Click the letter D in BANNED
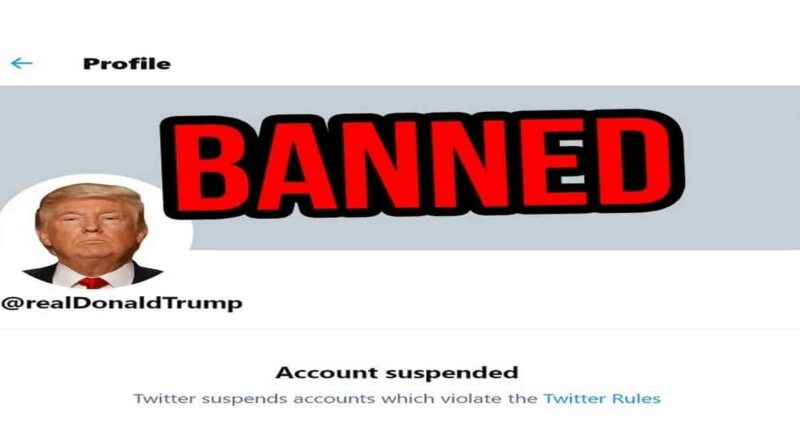Image resolution: width=800 pixels, height=440 pixels. pos(634,161)
